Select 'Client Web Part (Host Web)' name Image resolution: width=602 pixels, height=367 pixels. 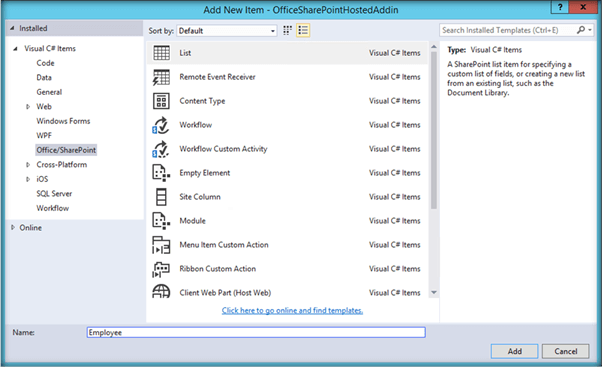pos(225,293)
